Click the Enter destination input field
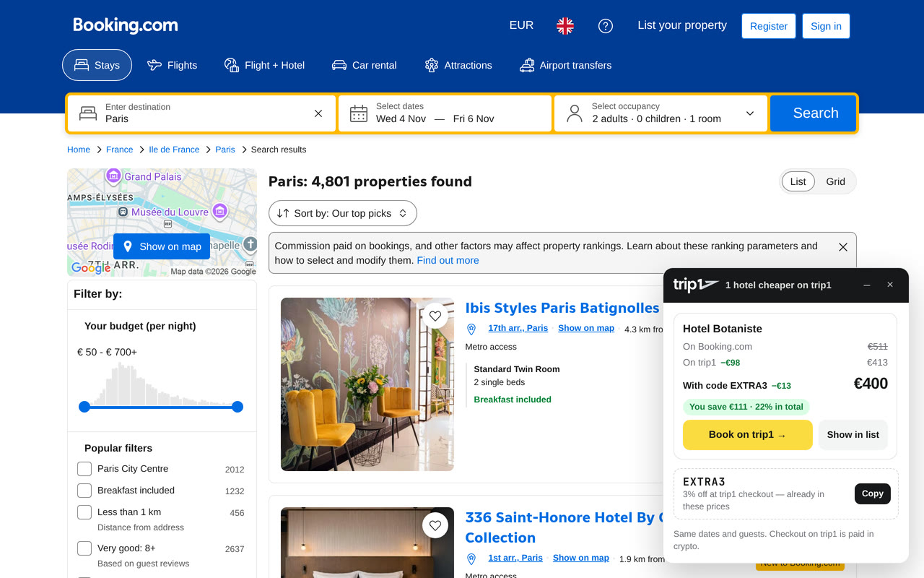This screenshot has width=924, height=578. 201,113
